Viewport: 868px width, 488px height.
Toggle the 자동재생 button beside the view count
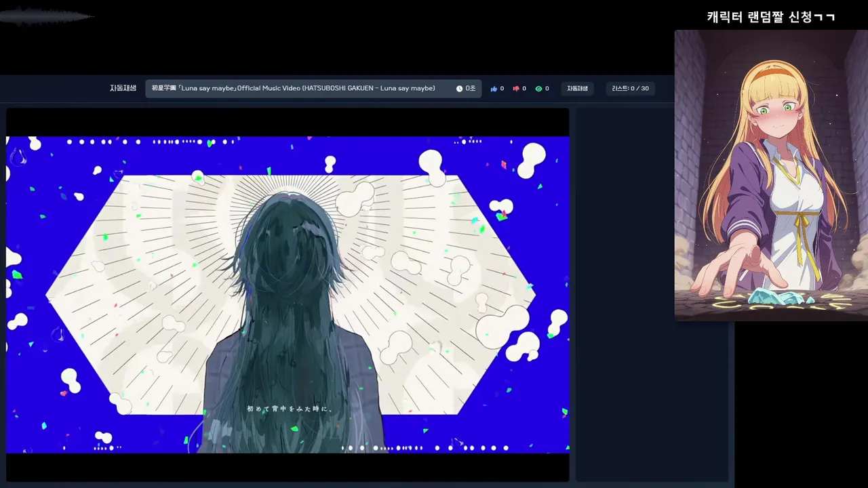pos(578,89)
